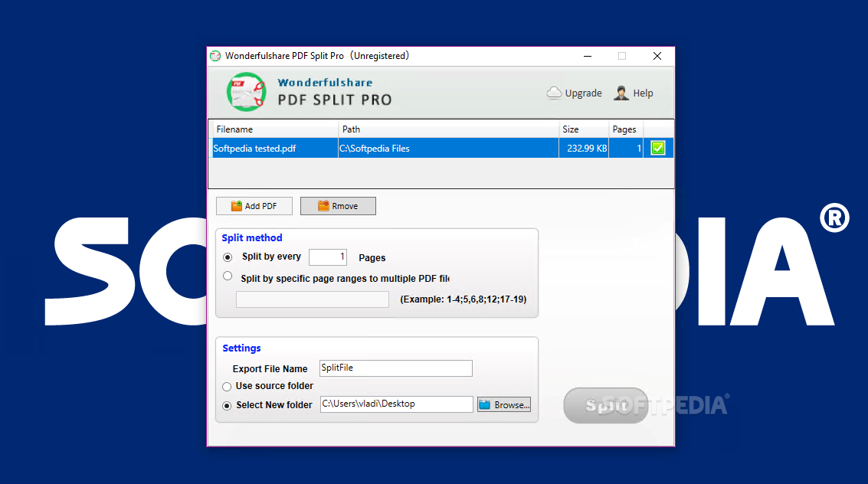Choose Select New folder option
The height and width of the screenshot is (484, 868).
(227, 405)
